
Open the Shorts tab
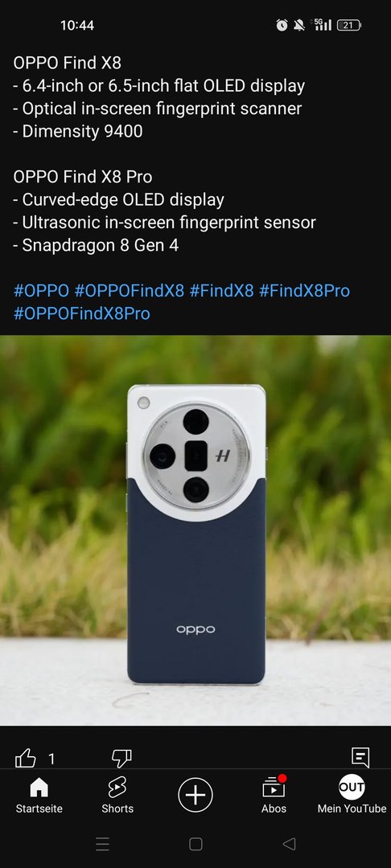[117, 796]
